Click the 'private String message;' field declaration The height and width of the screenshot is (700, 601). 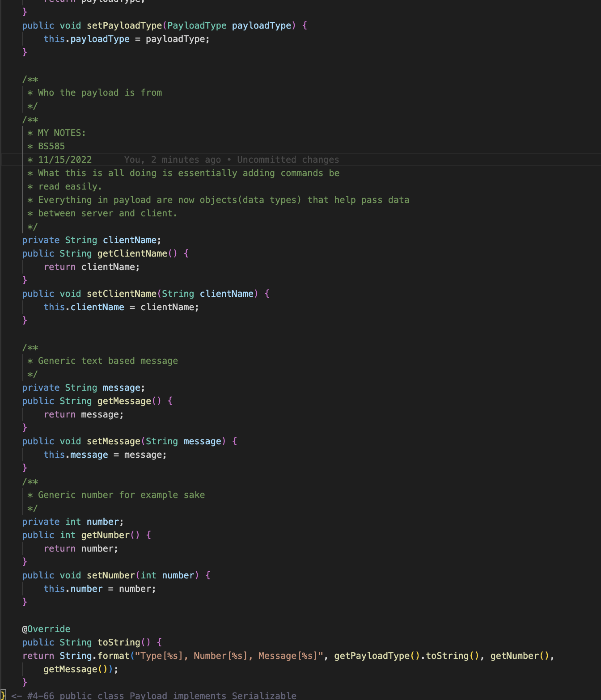[x=84, y=388]
